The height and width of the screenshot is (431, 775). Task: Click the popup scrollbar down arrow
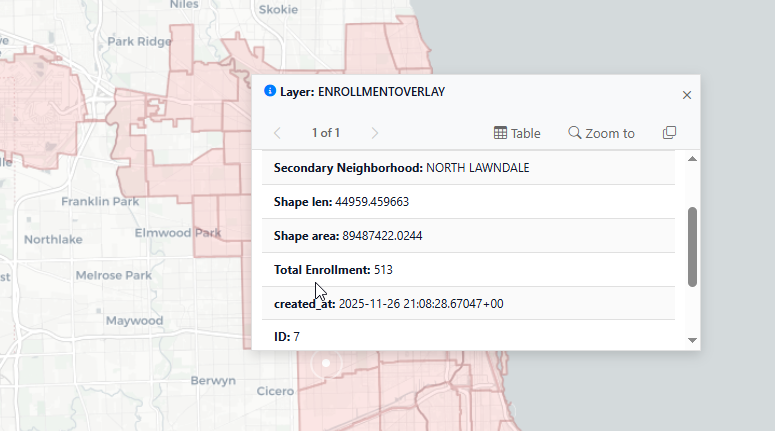[692, 340]
